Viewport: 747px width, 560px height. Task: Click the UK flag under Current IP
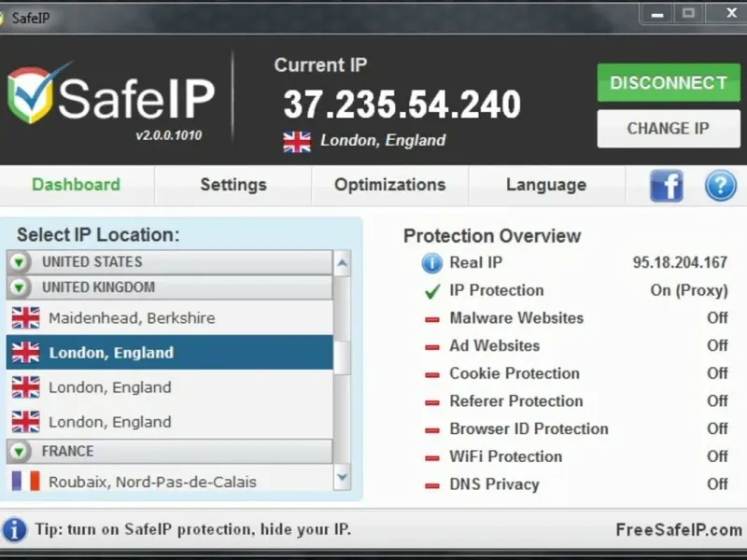(297, 142)
